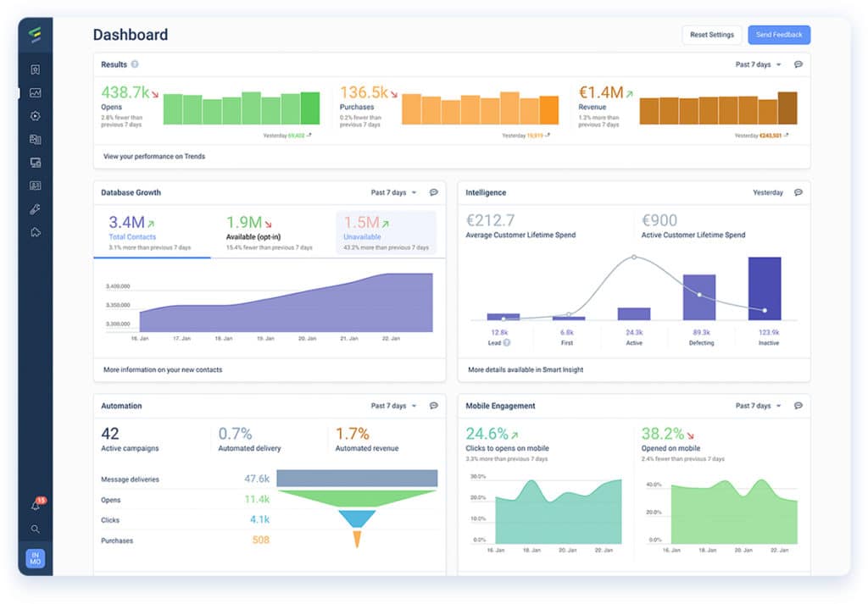Image resolution: width=868 pixels, height=604 pixels.
Task: Start a search with the magnifier icon
Action: (x=35, y=529)
